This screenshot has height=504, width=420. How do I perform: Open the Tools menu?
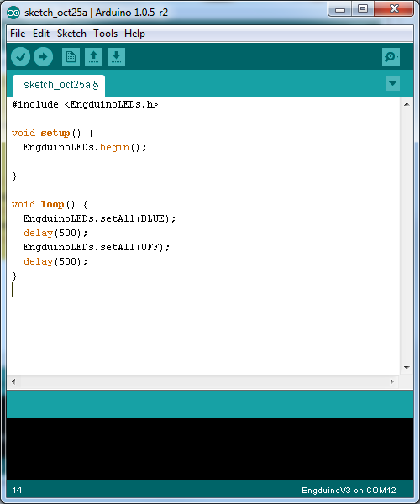105,34
